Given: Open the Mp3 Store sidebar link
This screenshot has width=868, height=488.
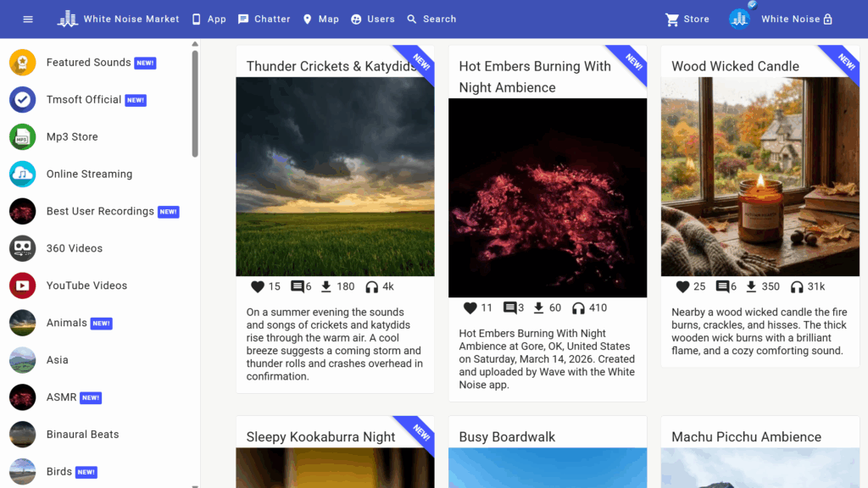Looking at the screenshot, I should point(72,136).
